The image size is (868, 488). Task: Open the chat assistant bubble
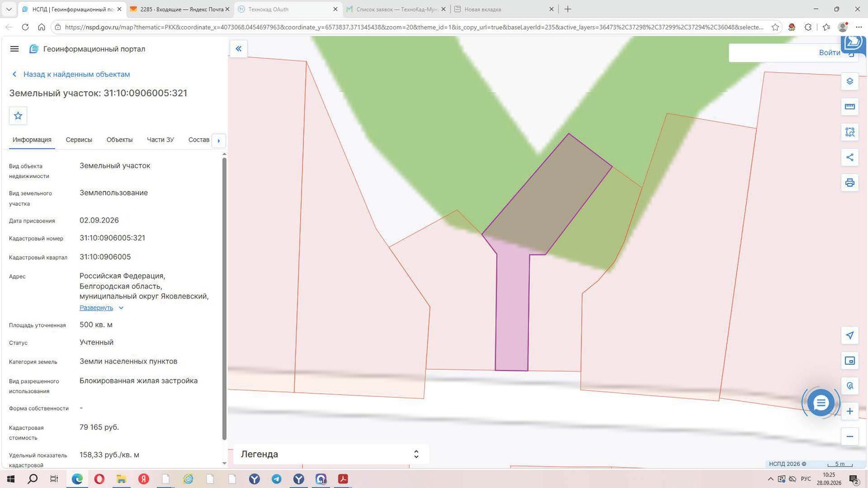tap(821, 403)
